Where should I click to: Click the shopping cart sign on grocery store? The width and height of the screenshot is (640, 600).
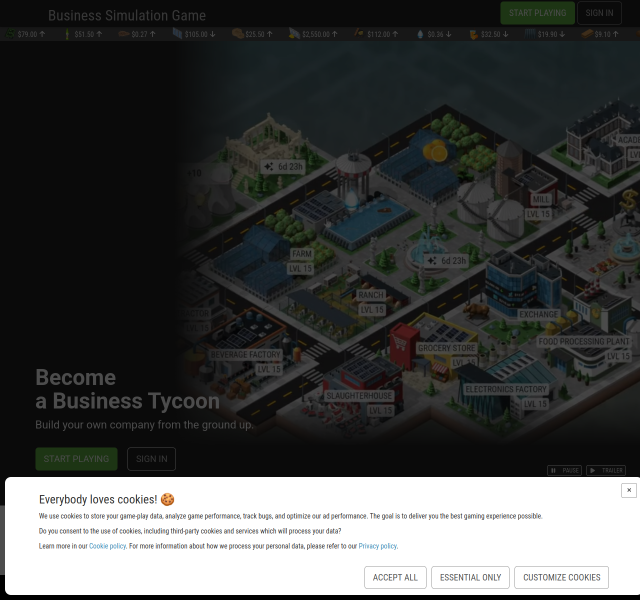coord(398,340)
